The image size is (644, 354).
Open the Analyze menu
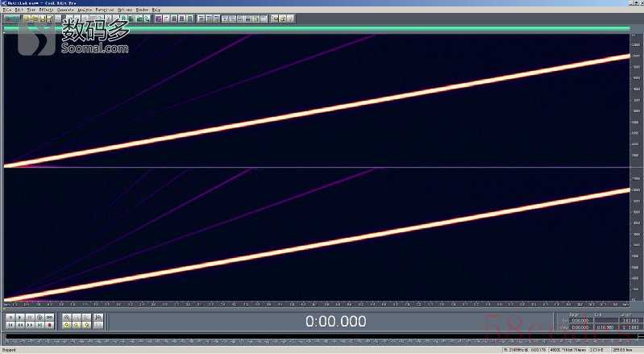tap(85, 9)
